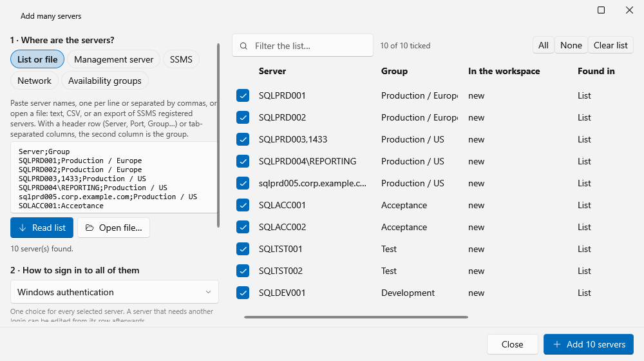The image size is (644, 361).
Task: Untick the sqlprd005.corp.example checkbox
Action: click(x=243, y=183)
